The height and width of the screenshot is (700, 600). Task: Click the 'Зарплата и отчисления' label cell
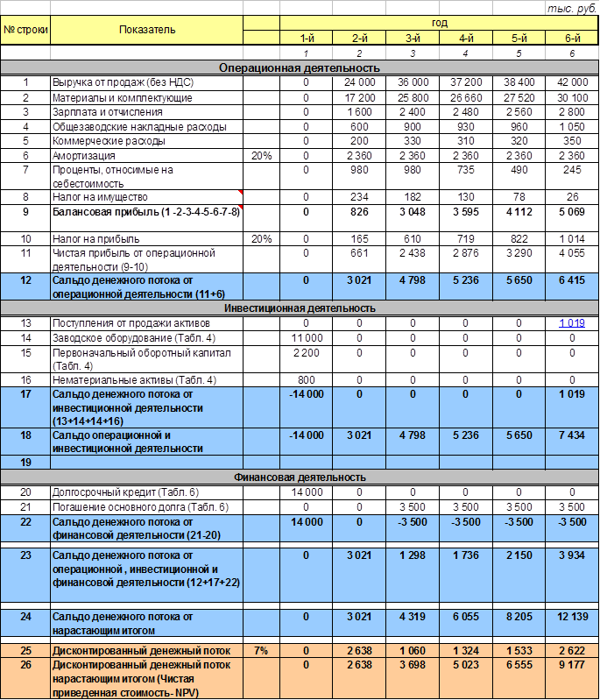point(146,112)
